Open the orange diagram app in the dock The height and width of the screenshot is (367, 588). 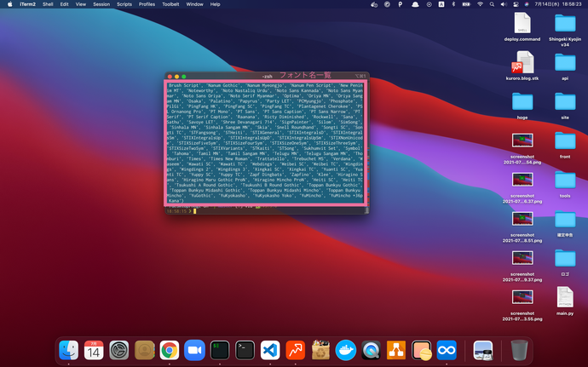pos(396,350)
